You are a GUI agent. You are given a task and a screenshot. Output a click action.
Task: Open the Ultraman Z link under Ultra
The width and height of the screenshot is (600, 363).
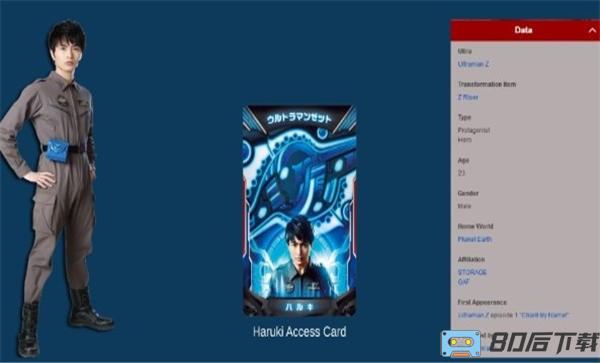tap(473, 64)
